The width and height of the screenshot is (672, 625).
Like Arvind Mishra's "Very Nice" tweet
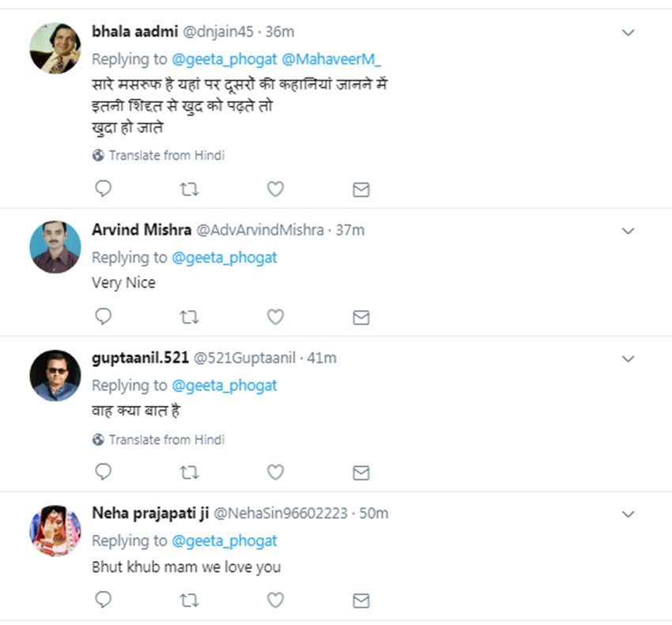[x=274, y=317]
